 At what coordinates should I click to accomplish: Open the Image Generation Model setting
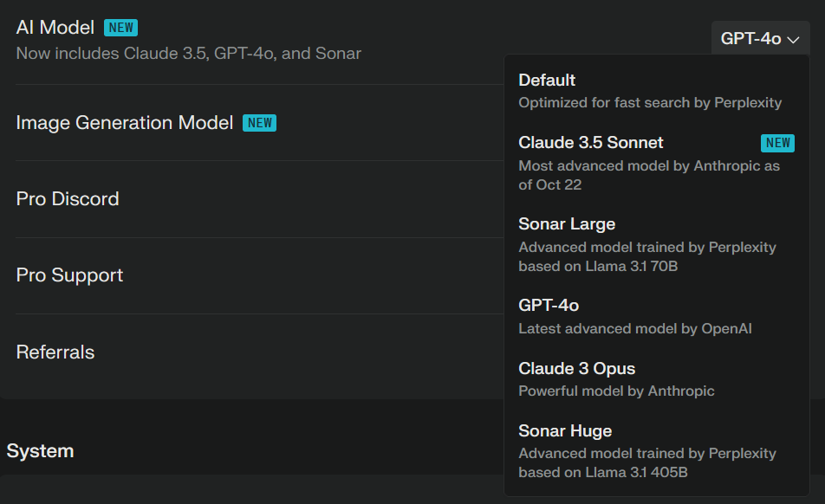point(125,123)
